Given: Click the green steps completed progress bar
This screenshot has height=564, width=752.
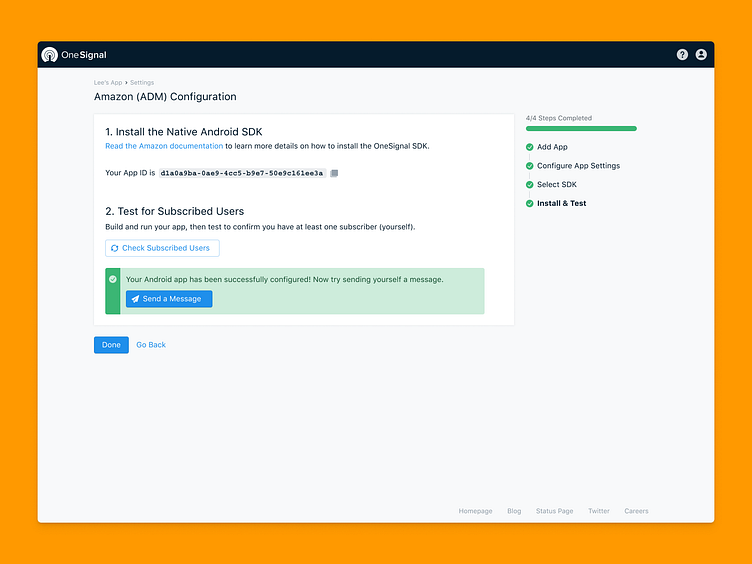Looking at the screenshot, I should pyautogui.click(x=581, y=129).
